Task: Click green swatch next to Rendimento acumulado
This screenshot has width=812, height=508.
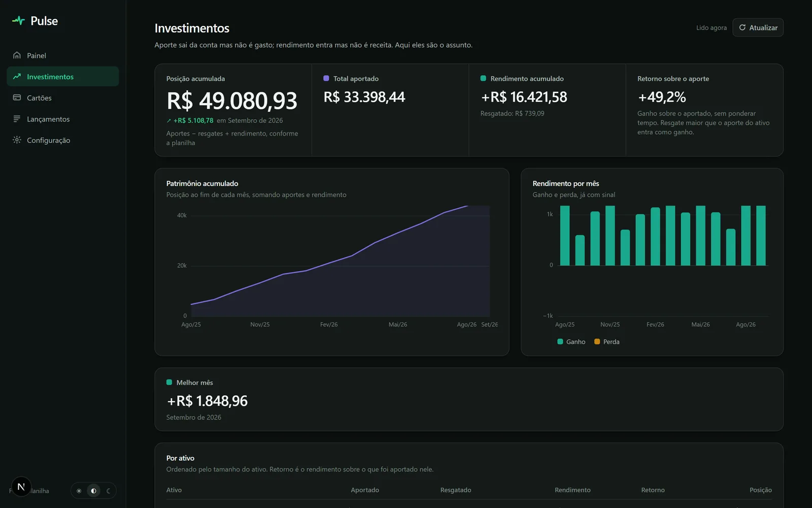Action: click(x=483, y=78)
